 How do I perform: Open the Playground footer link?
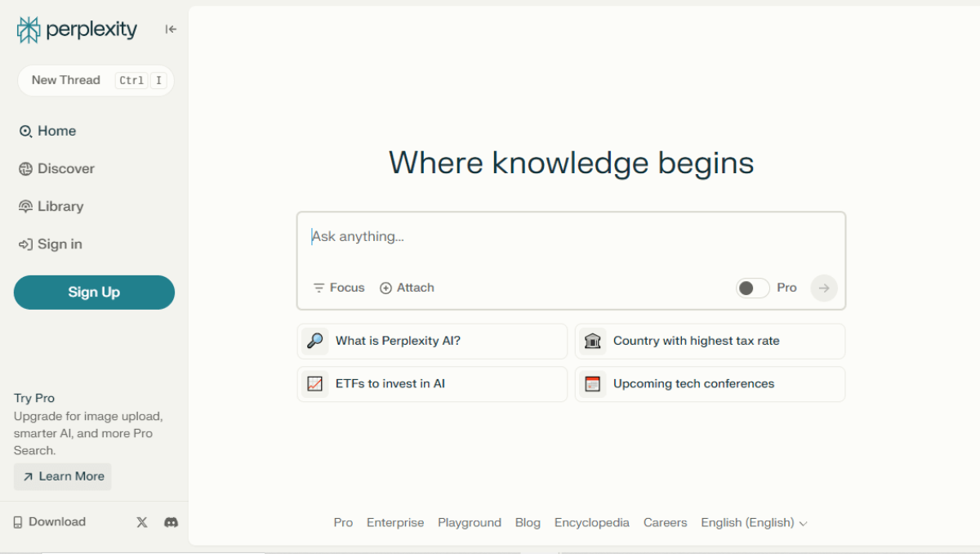click(470, 523)
